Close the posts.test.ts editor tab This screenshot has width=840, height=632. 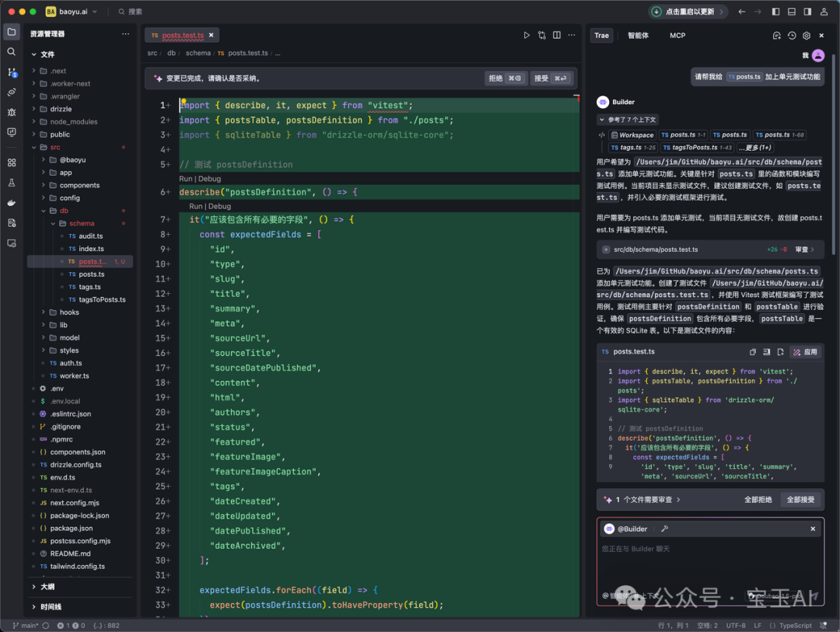click(211, 35)
